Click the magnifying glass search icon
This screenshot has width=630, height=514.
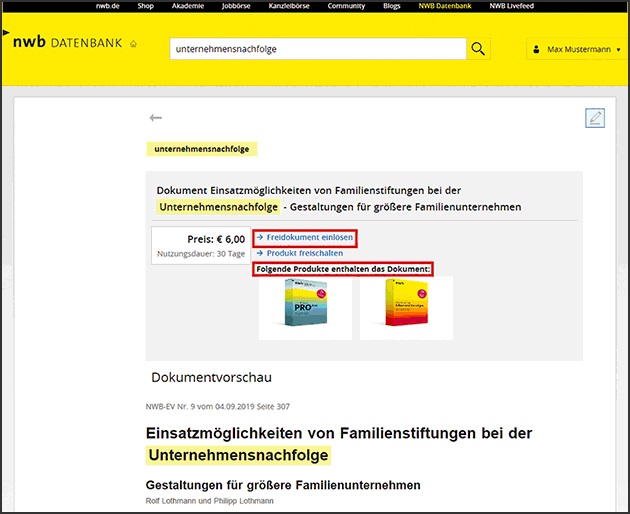pyautogui.click(x=479, y=49)
